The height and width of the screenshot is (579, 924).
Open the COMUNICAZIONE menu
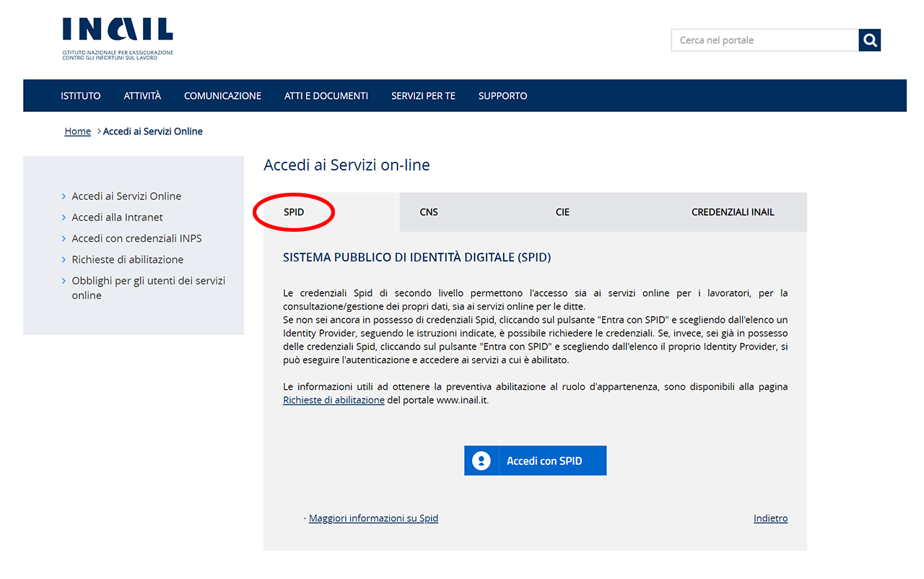pos(222,96)
